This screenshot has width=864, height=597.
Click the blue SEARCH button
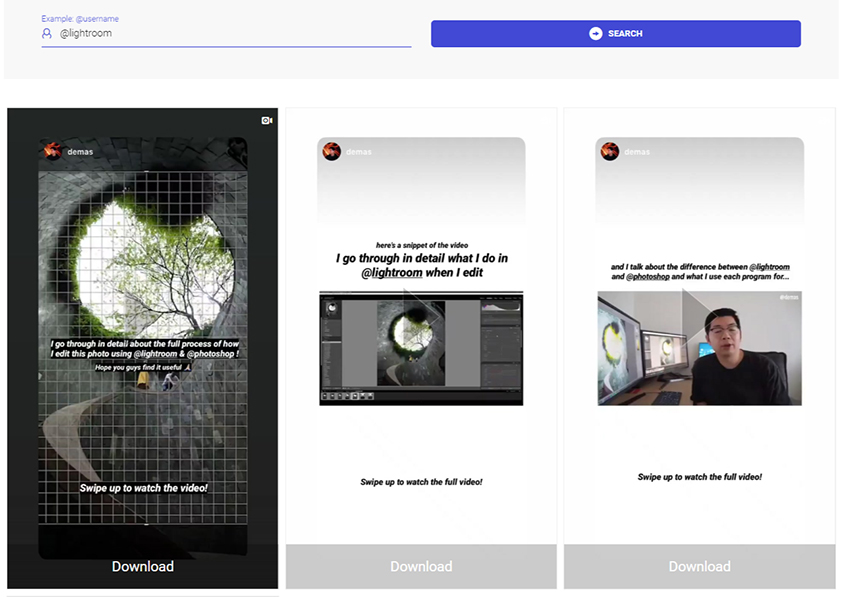coord(615,34)
